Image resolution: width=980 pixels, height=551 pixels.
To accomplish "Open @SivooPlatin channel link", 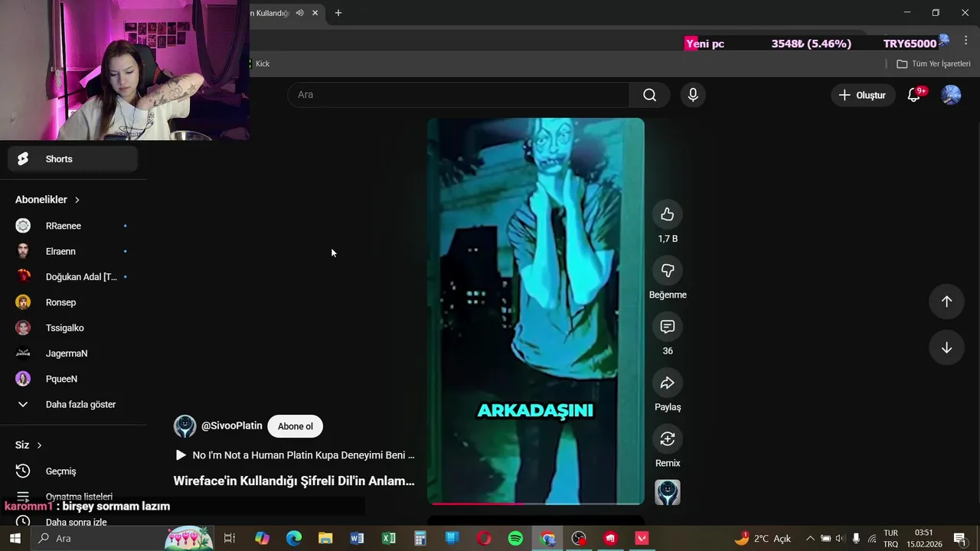I will (232, 426).
